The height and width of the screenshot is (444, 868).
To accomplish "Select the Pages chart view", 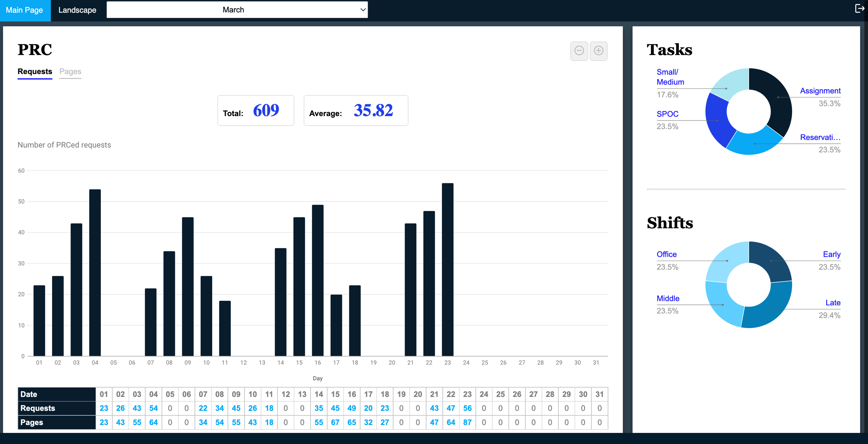I will tap(70, 71).
